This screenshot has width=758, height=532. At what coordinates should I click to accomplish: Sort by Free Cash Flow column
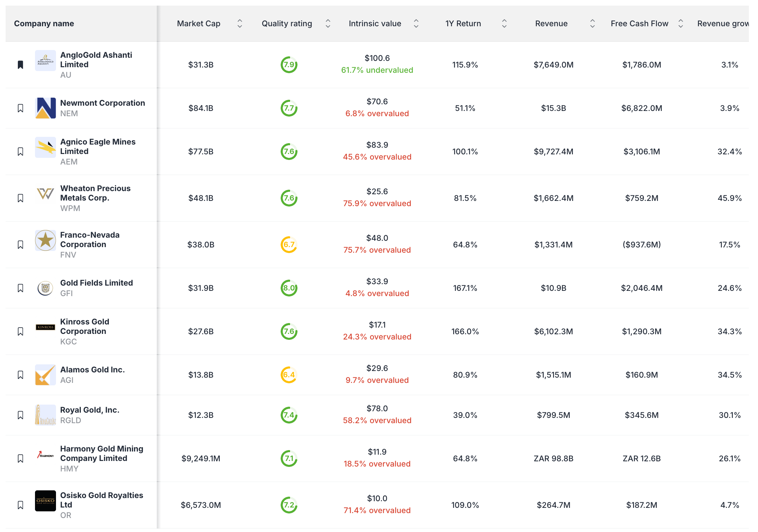tap(681, 23)
